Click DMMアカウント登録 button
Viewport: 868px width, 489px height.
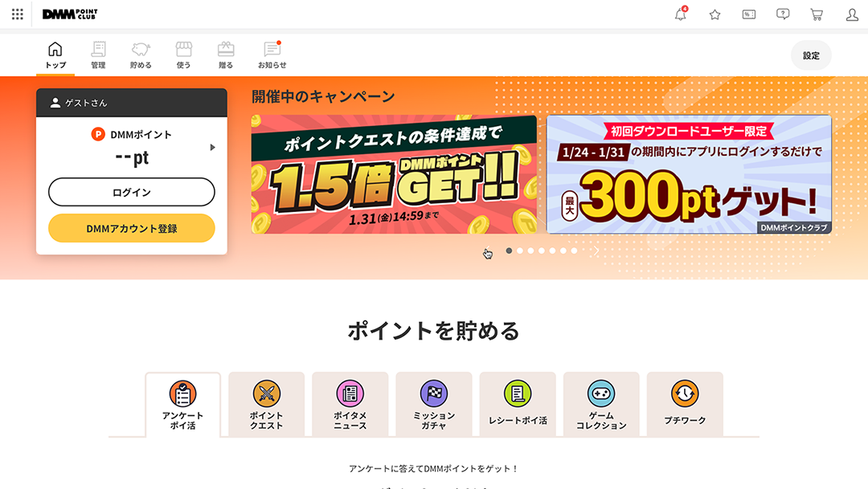[x=132, y=228]
